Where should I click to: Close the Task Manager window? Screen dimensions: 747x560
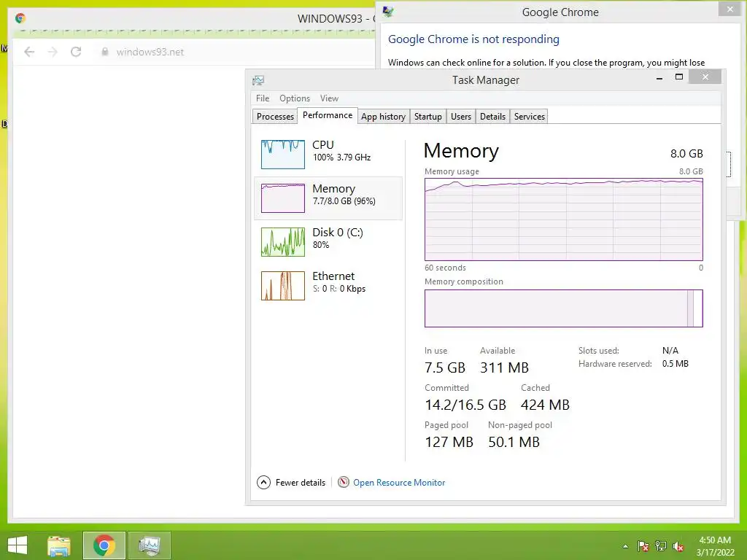[705, 77]
